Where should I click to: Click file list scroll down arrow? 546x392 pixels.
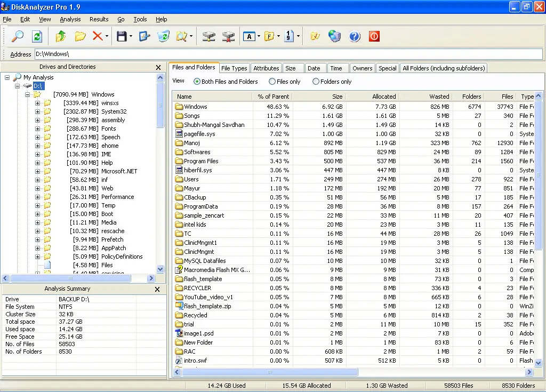[x=539, y=363]
